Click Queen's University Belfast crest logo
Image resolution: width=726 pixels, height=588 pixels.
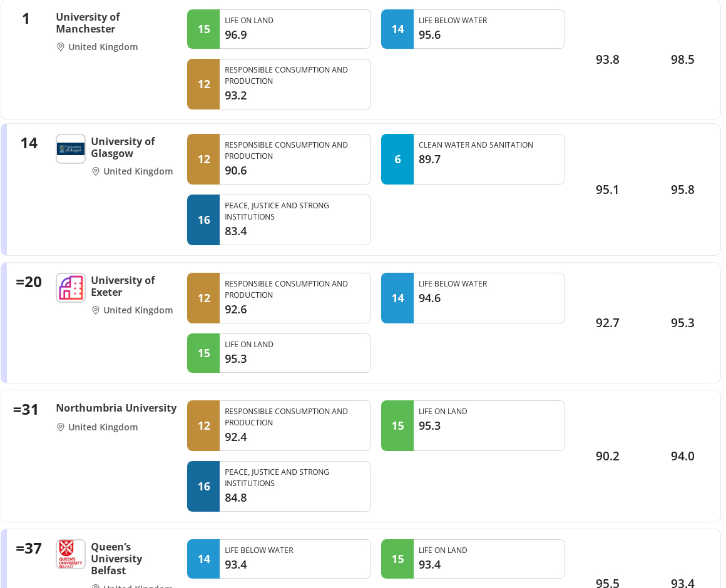coord(71,554)
